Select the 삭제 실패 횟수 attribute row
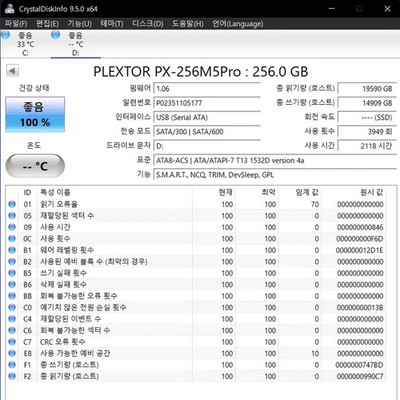Screen dimensions: 400x400 tap(197, 284)
